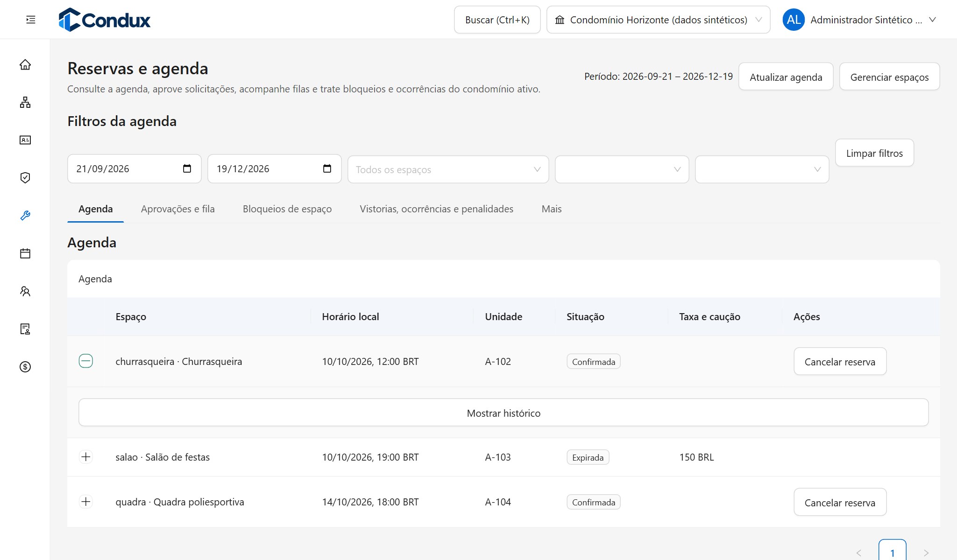Screen dimensions: 957x560
Task: Open Buscar (Ctrl+K) search
Action: point(497,20)
